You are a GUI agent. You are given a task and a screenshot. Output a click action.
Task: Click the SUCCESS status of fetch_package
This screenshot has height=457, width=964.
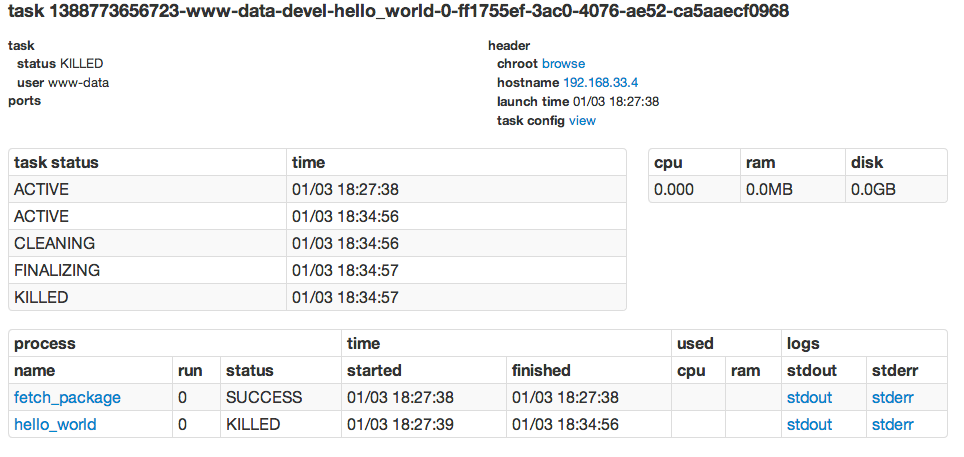[x=264, y=398]
